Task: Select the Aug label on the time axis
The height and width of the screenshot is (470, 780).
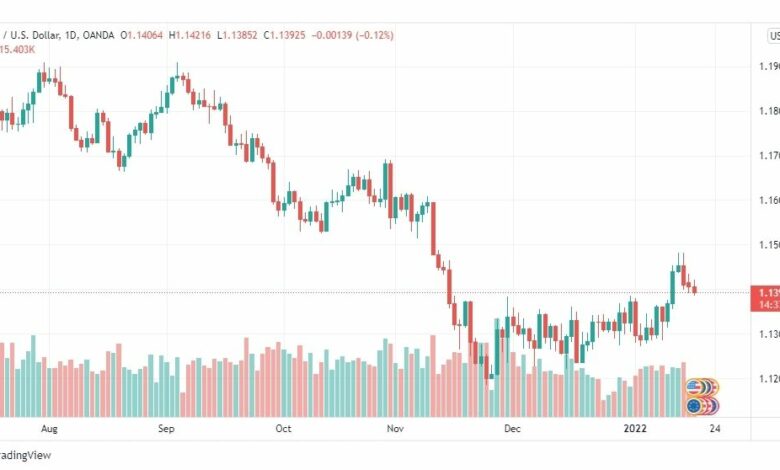Action: pos(49,429)
